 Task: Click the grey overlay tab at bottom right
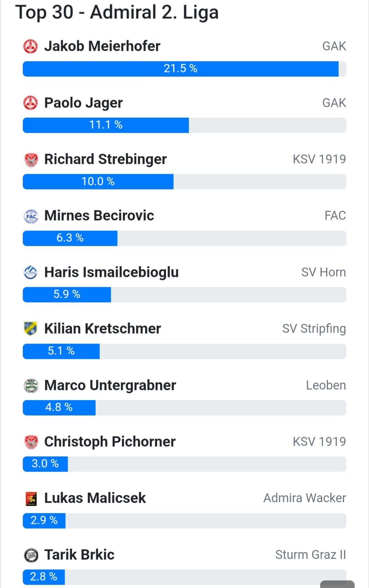[337, 584]
